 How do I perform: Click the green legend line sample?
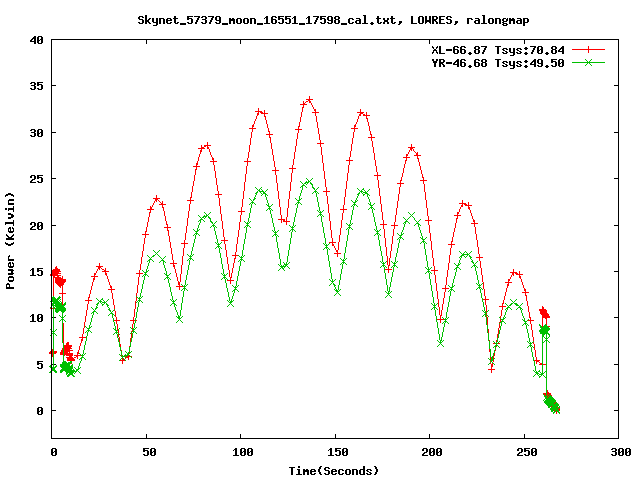(x=588, y=62)
